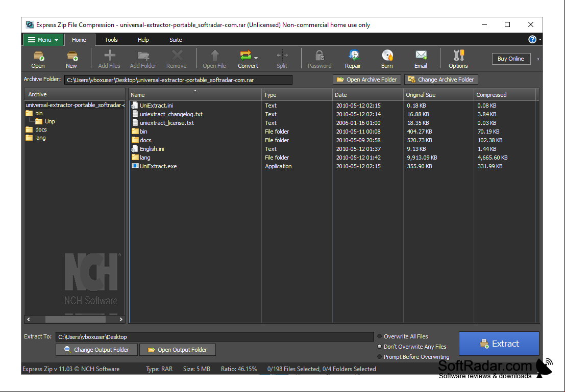Open the Options toolbar icon
The height and width of the screenshot is (392, 565).
point(458,56)
